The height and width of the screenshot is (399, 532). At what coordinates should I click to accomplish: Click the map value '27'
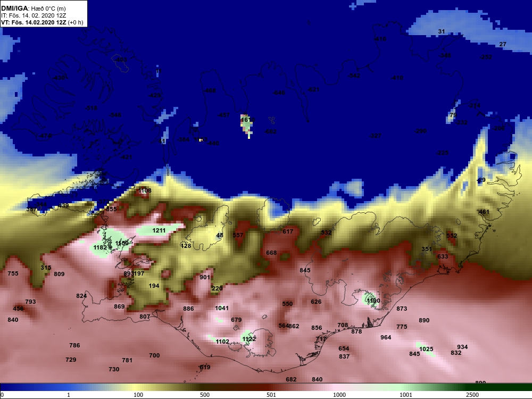click(503, 44)
